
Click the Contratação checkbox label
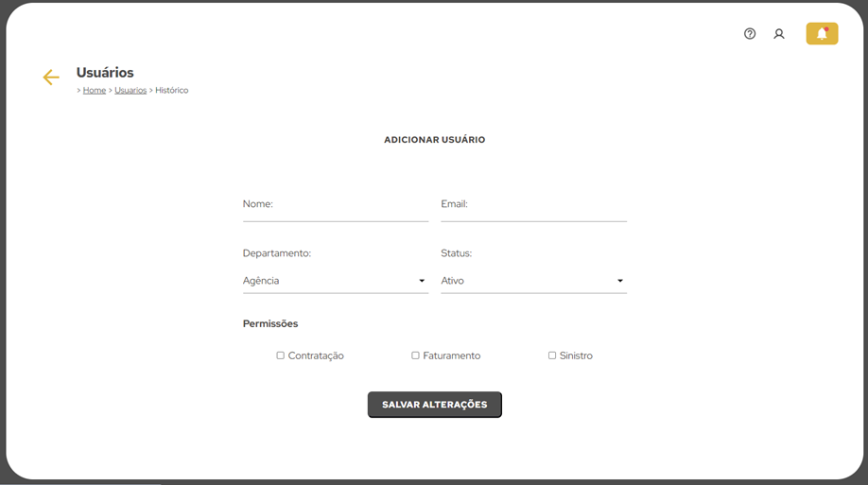tap(316, 356)
